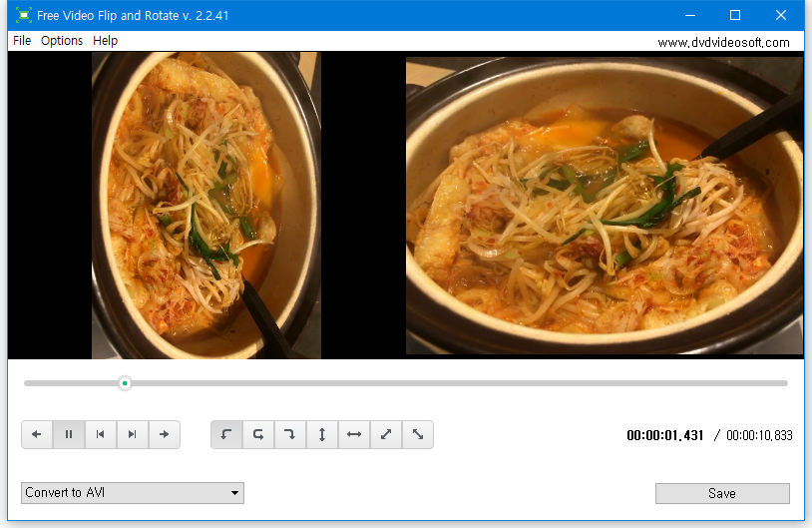Minimize the Free Video Flip and Rotate window
Screen dimensions: 812x528
[690, 15]
